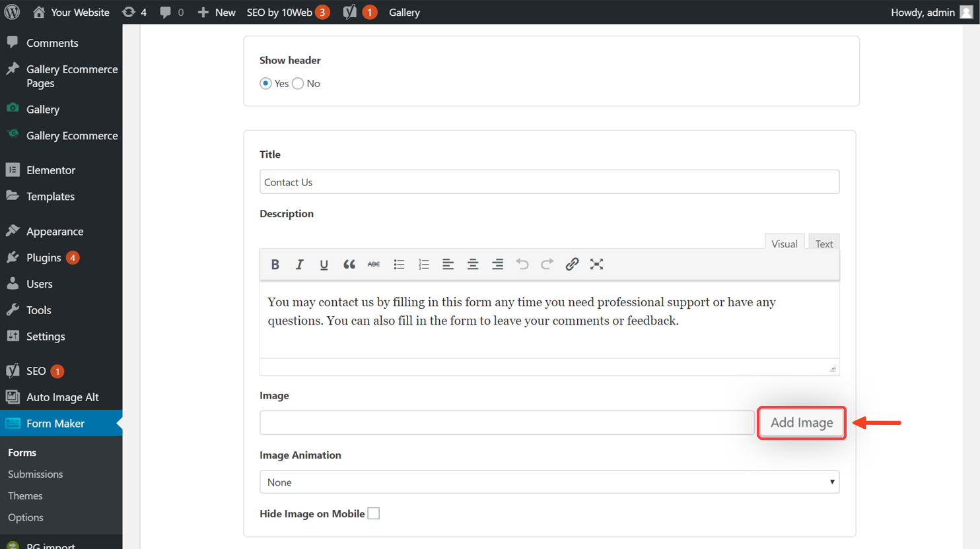Image resolution: width=980 pixels, height=549 pixels.
Task: Insert or edit a link
Action: coord(572,264)
